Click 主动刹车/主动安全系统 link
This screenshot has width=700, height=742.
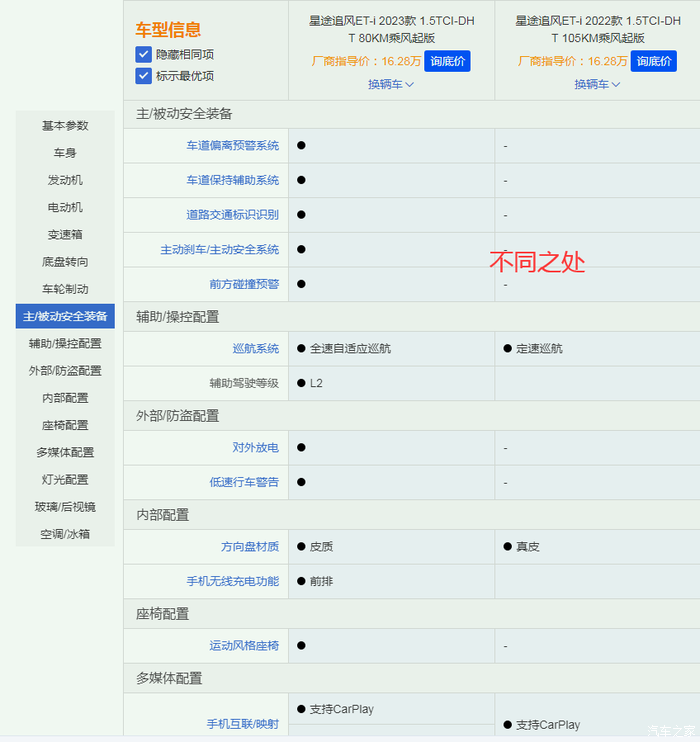point(219,250)
